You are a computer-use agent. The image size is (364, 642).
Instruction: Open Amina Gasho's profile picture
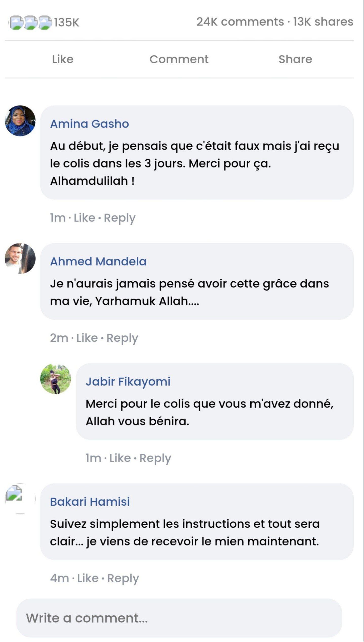[x=20, y=121]
